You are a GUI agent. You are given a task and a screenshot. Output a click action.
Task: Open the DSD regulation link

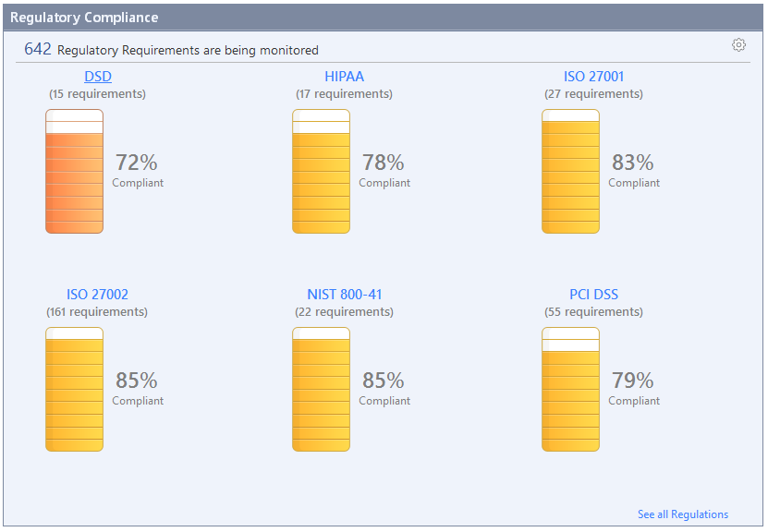pos(97,77)
